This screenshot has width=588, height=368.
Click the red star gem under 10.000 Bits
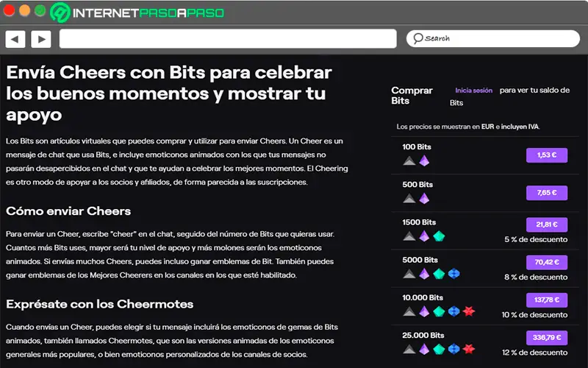469,311
